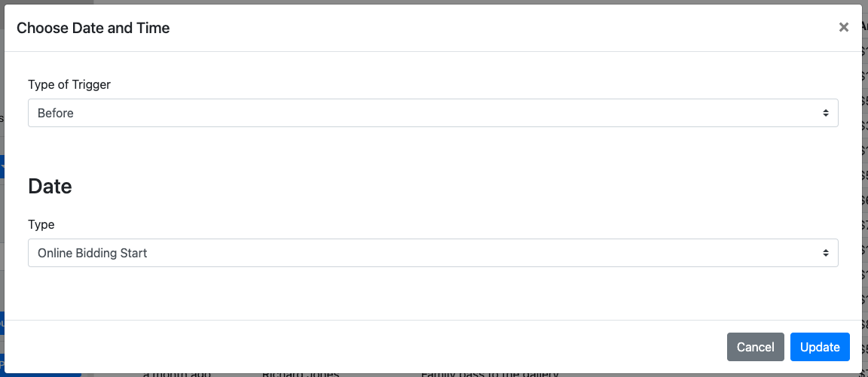Close the Choose Date and Time dialog
Viewport: 868px width, 377px height.
point(843,27)
